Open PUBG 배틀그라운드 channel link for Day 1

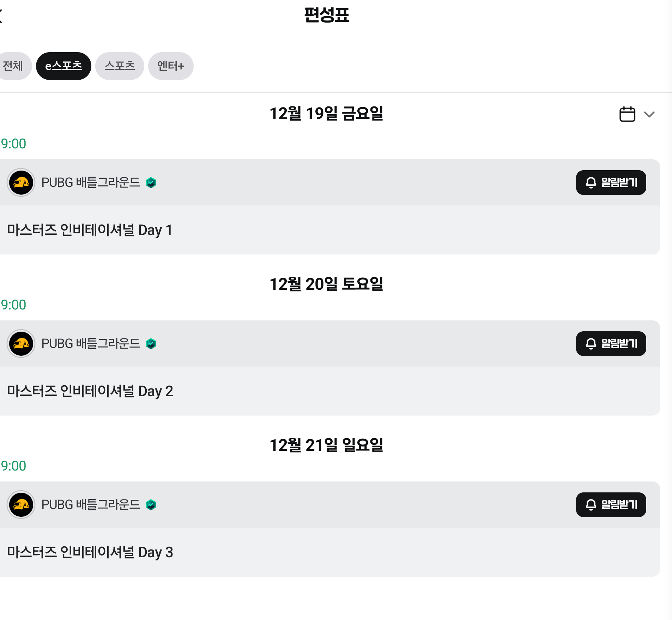pyautogui.click(x=91, y=183)
